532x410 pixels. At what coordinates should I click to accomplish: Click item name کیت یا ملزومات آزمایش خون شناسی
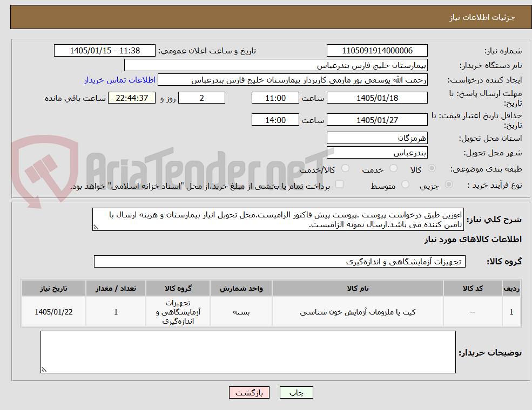coord(358,312)
